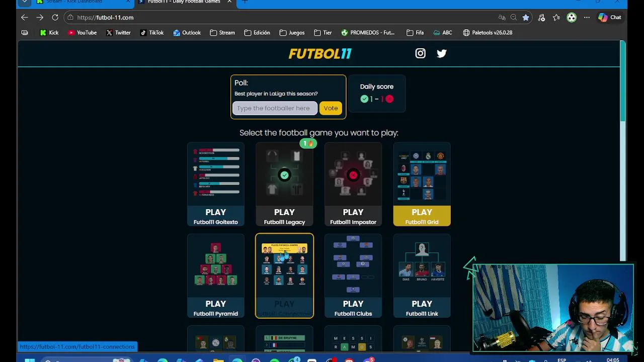Open Copilot Chat sidebar

610,17
